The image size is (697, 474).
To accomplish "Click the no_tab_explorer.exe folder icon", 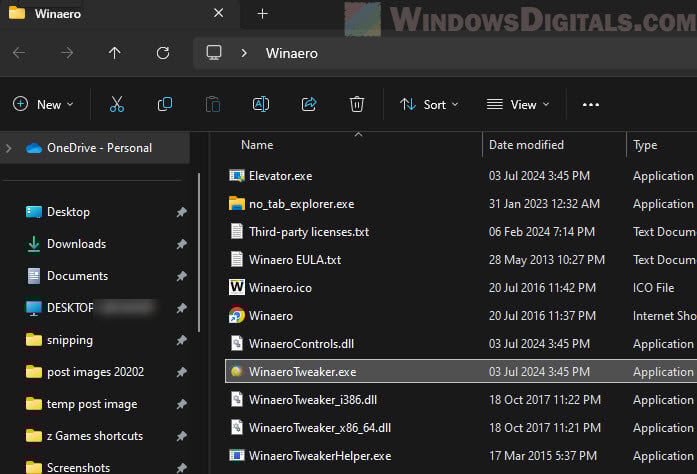I will tap(236, 204).
